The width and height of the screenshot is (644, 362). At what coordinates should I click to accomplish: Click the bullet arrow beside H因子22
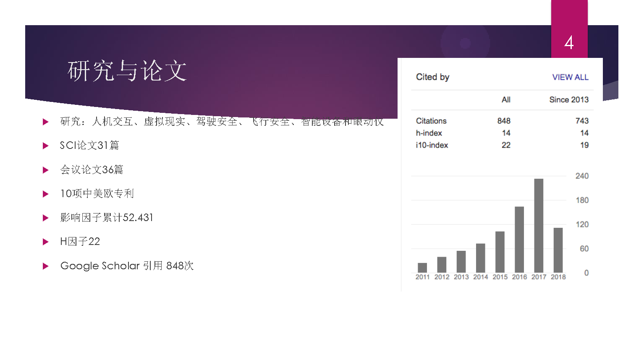pyautogui.click(x=46, y=242)
